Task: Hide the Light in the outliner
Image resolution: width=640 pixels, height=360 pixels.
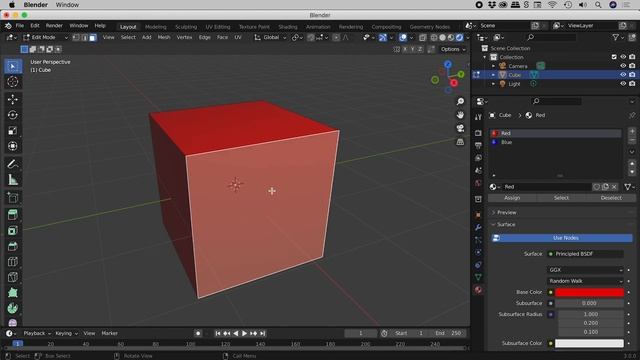Action: tap(623, 84)
